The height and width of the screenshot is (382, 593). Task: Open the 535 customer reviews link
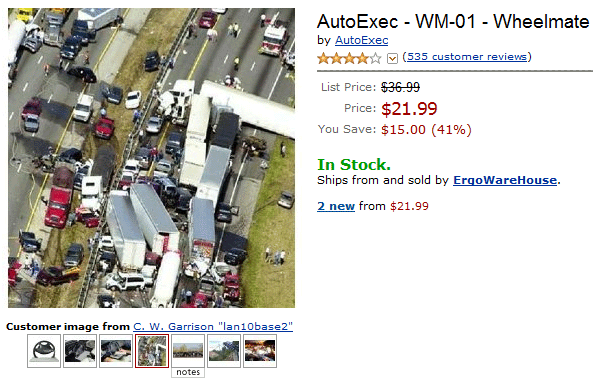pos(467,57)
